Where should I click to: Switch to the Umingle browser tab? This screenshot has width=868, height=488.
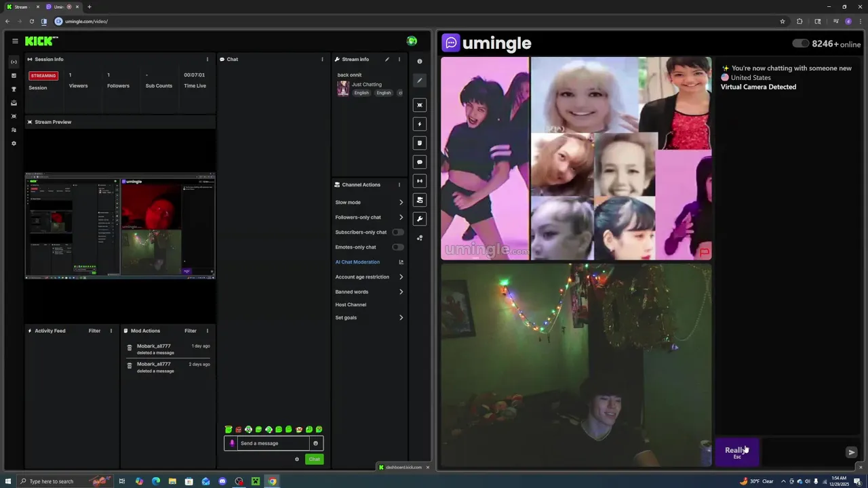[62, 7]
